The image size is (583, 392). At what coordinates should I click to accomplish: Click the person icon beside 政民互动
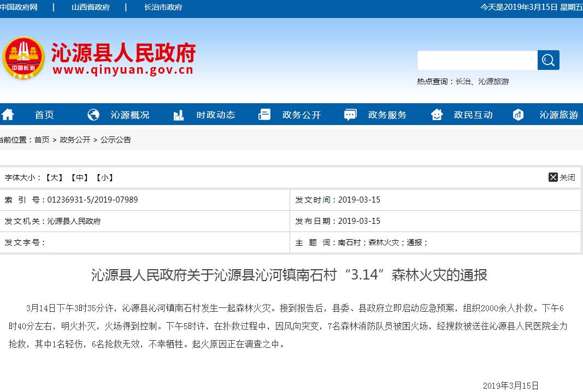pos(437,115)
